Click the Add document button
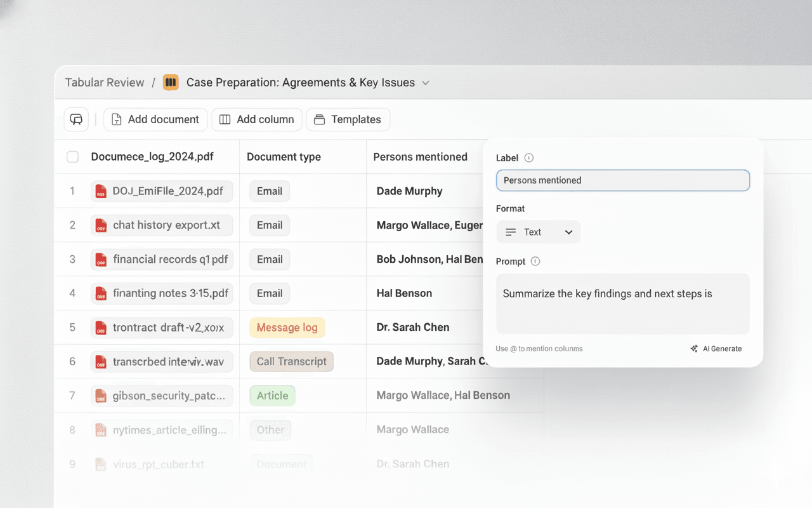 (x=155, y=119)
